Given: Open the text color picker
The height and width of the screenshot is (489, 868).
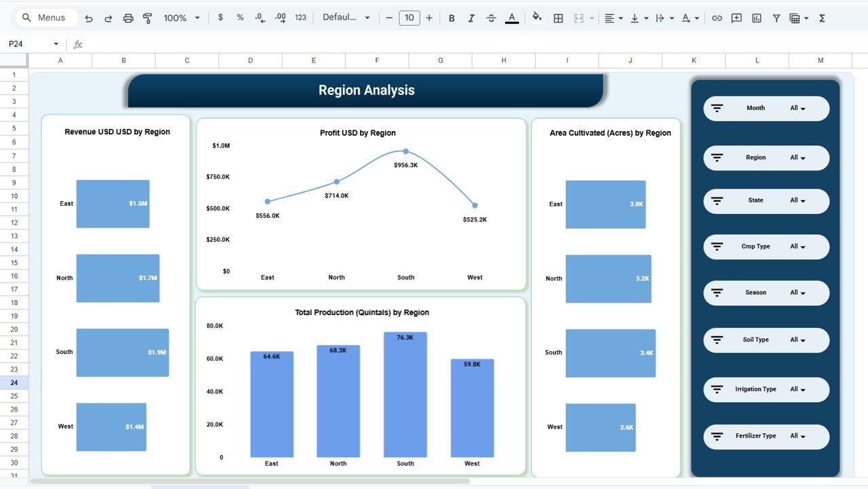Looking at the screenshot, I should (511, 18).
